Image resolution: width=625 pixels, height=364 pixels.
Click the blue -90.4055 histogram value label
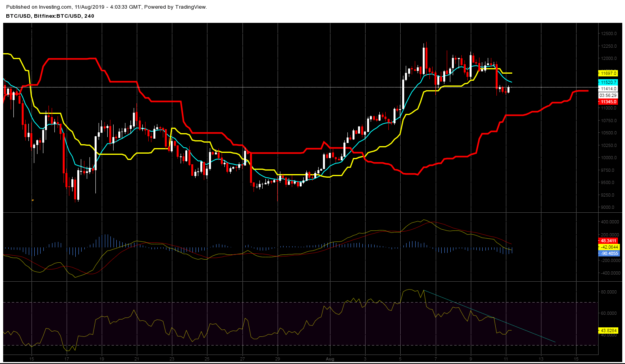coord(608,253)
